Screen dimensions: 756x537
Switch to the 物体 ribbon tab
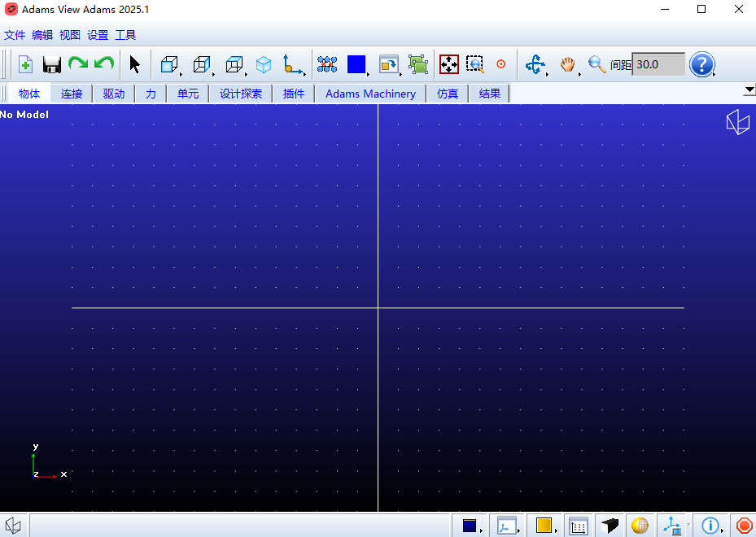point(29,94)
